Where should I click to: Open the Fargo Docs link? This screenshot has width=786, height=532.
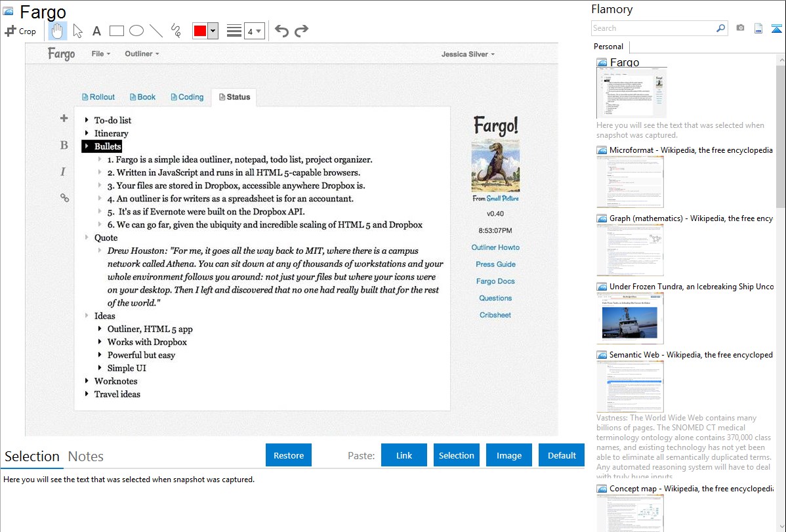click(x=495, y=281)
